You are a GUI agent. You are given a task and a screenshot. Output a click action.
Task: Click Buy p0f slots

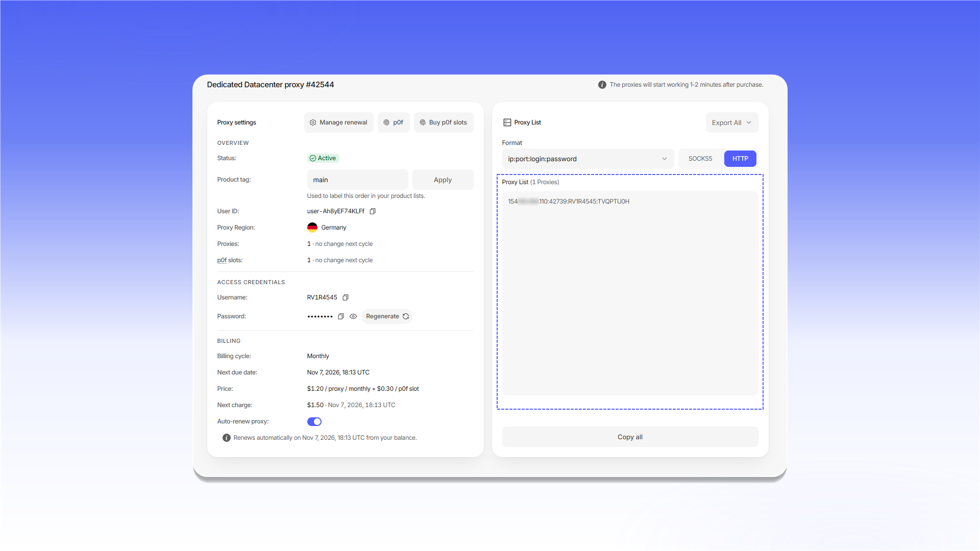[x=444, y=122]
